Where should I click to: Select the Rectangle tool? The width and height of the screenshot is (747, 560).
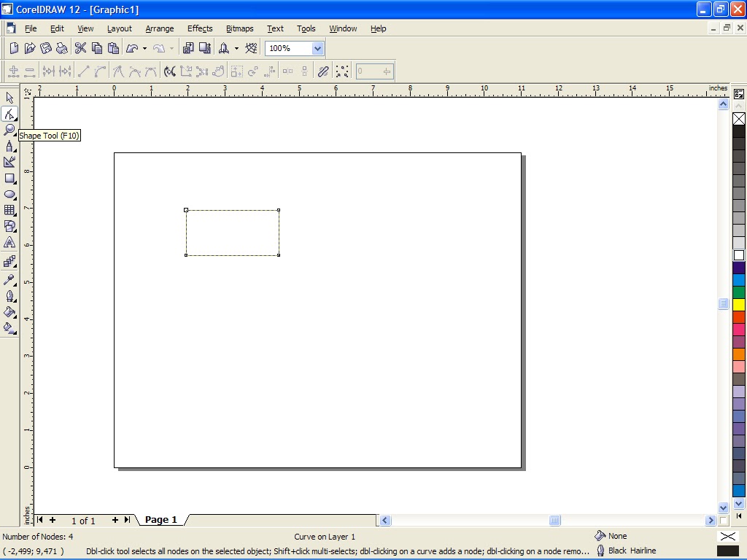click(9, 179)
